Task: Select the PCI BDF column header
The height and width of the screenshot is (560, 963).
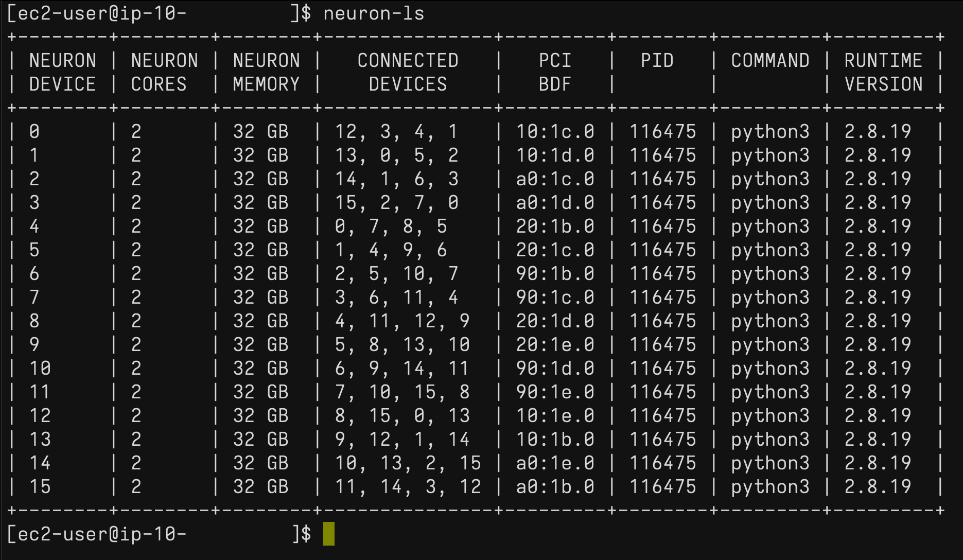Action: pyautogui.click(x=555, y=72)
